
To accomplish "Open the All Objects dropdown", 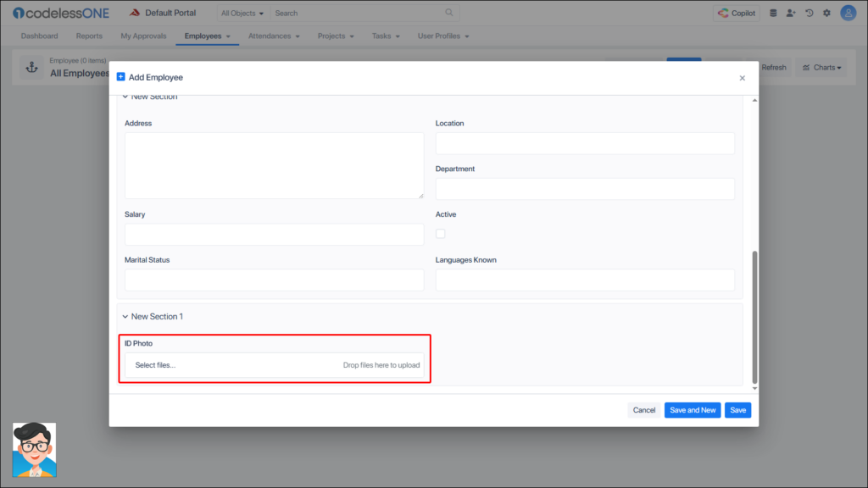I will tap(242, 14).
